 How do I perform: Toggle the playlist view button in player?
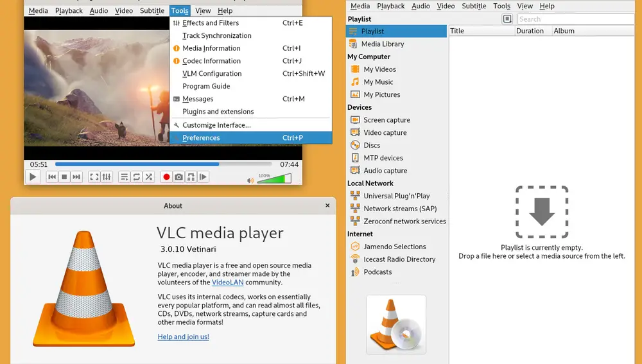(125, 177)
